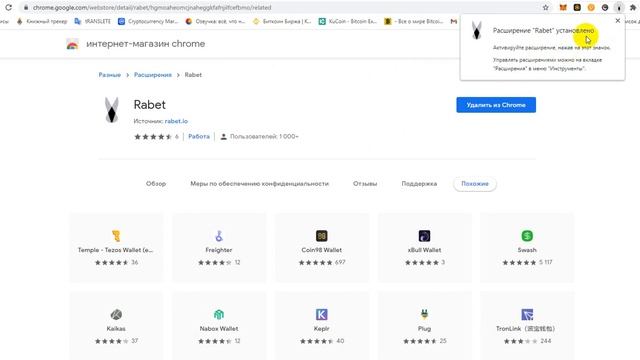640x360 pixels.
Task: Open the KuCoin - Bitcoin Ex... bookmark
Action: tap(348, 21)
